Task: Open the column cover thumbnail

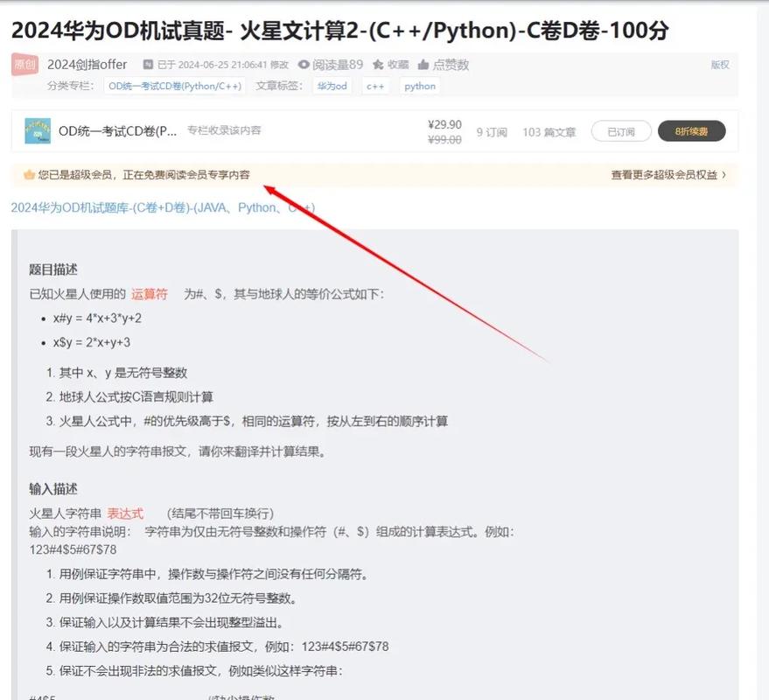Action: coord(38,131)
